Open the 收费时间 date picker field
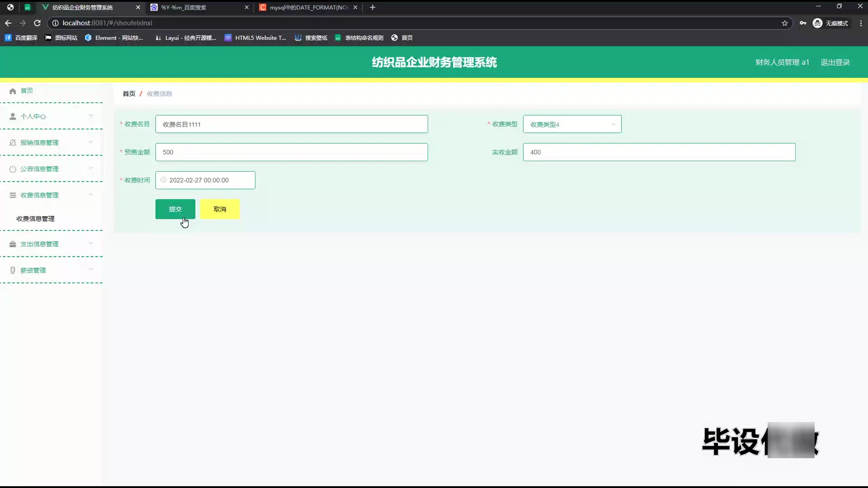Viewport: 868px width, 488px height. (205, 180)
